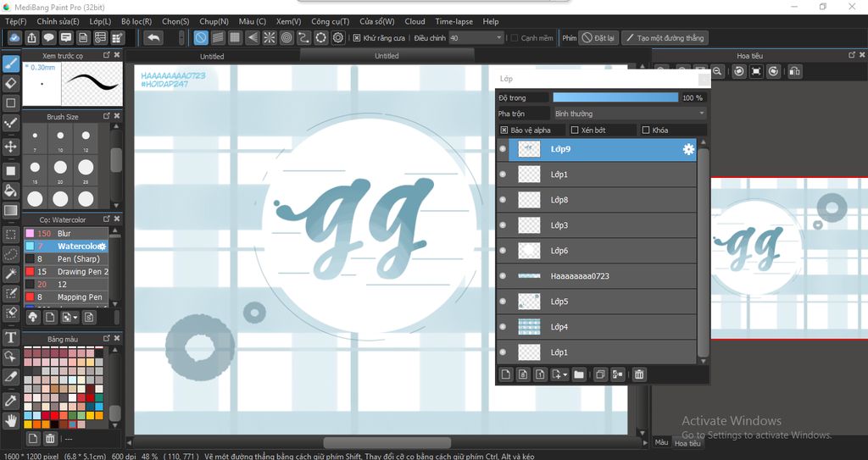Enable the curve snap icon
868x460 pixels.
tap(303, 37)
